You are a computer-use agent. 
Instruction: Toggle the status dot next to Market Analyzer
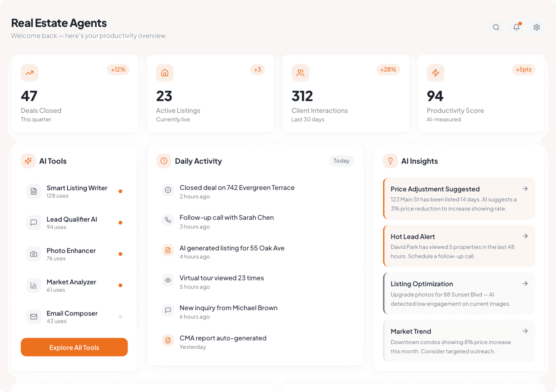pyautogui.click(x=120, y=285)
